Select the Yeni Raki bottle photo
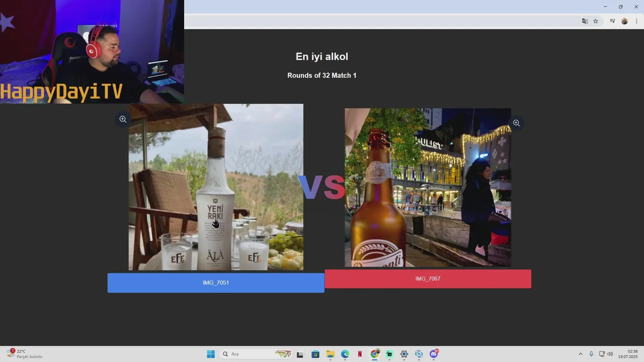The width and height of the screenshot is (644, 362). [216, 187]
